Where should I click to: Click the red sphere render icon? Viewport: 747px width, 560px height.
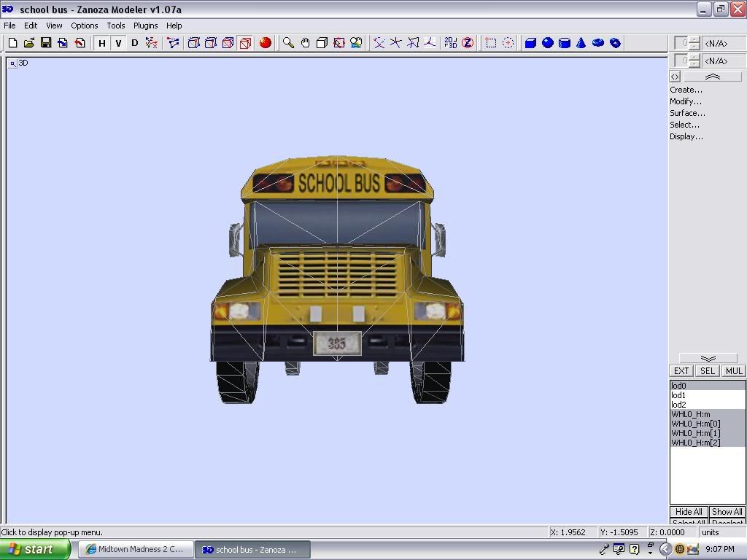(x=266, y=43)
